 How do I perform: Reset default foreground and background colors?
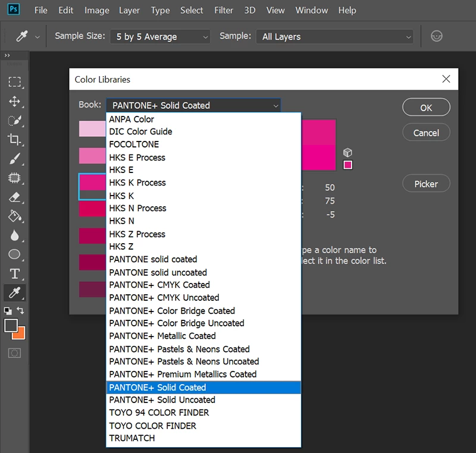[x=8, y=310]
